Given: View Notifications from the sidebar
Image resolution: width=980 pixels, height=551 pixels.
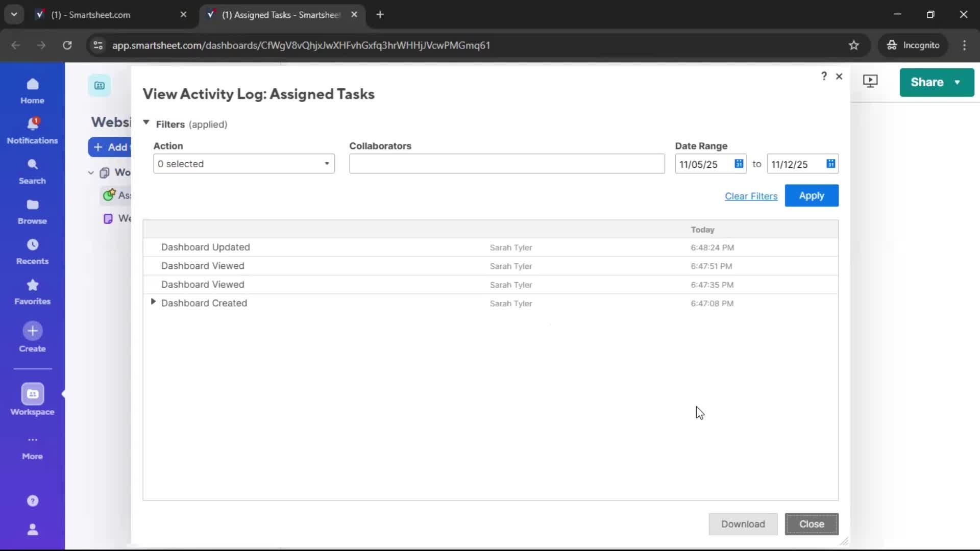Looking at the screenshot, I should (32, 130).
